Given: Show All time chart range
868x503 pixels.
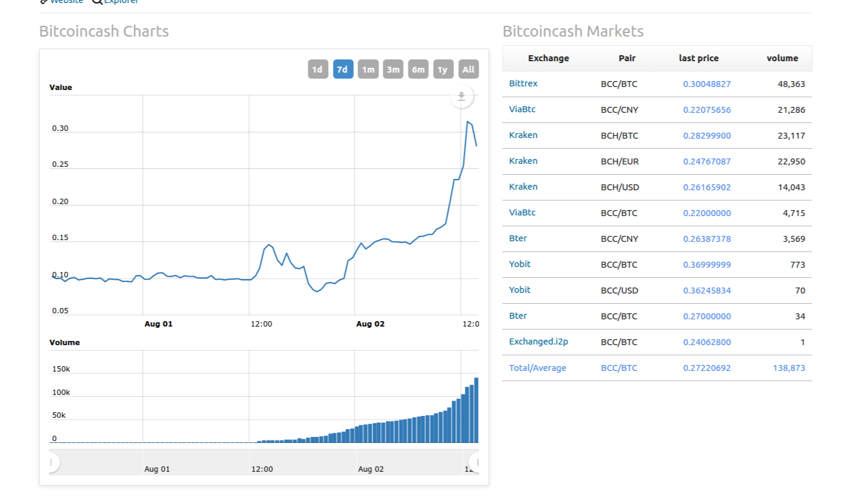Looking at the screenshot, I should [468, 69].
